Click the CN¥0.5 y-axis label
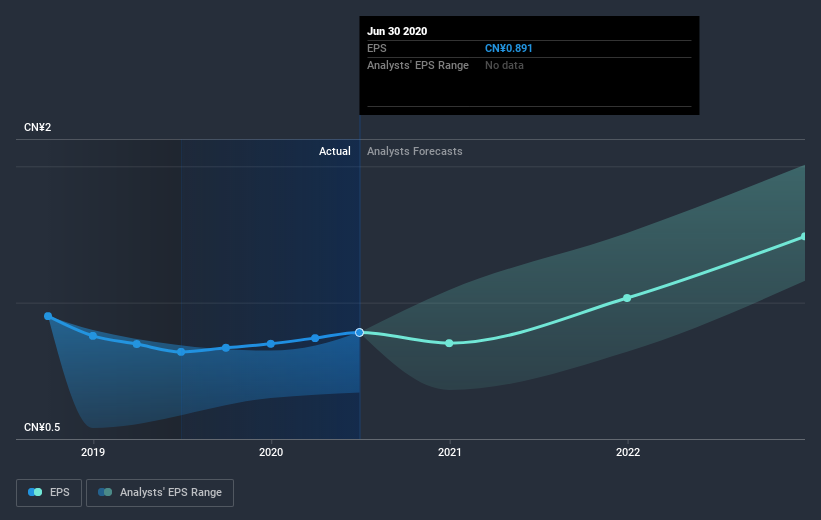821x520 pixels. [x=42, y=427]
